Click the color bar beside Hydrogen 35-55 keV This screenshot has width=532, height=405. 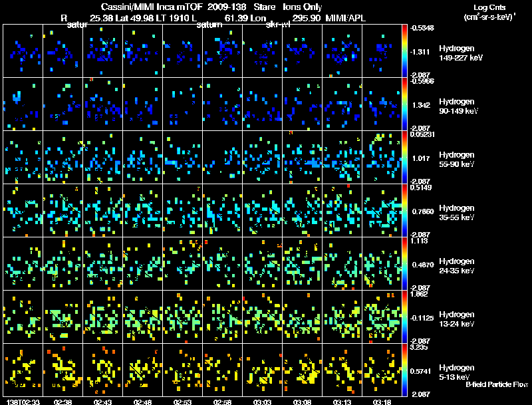point(404,210)
